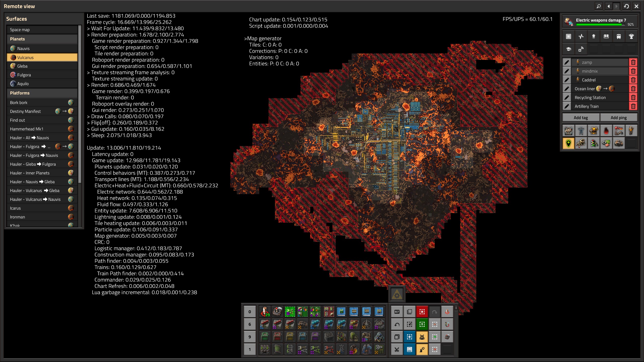Select the green upgrade planner shortcut
The width and height of the screenshot is (644, 362).
point(422,324)
